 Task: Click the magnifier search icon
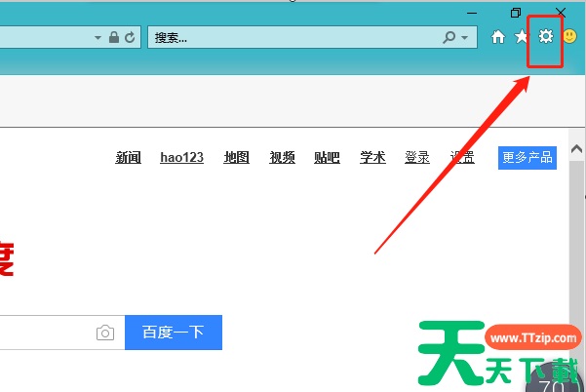click(x=449, y=37)
